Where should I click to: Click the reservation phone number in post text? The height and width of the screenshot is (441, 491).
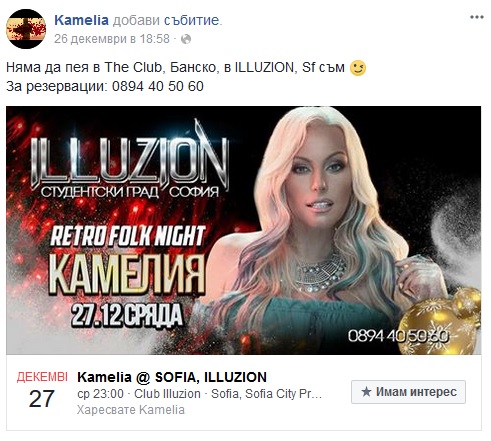point(158,86)
